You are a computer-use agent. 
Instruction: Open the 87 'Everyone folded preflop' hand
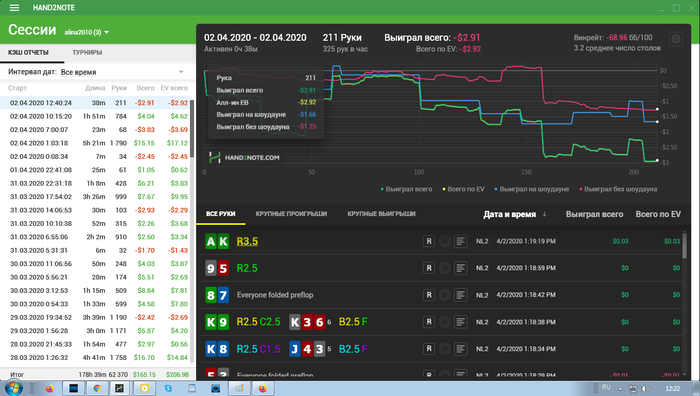coord(275,295)
